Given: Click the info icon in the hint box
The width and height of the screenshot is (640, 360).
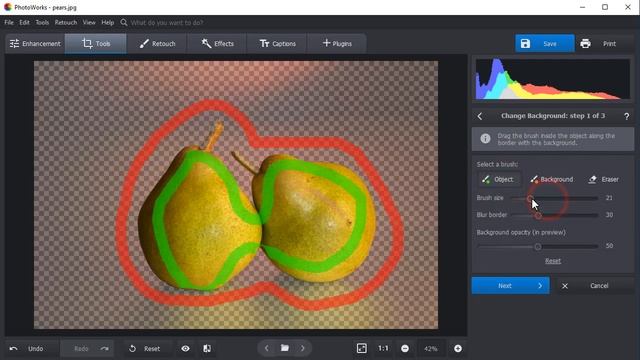Looking at the screenshot, I should coord(485,139).
